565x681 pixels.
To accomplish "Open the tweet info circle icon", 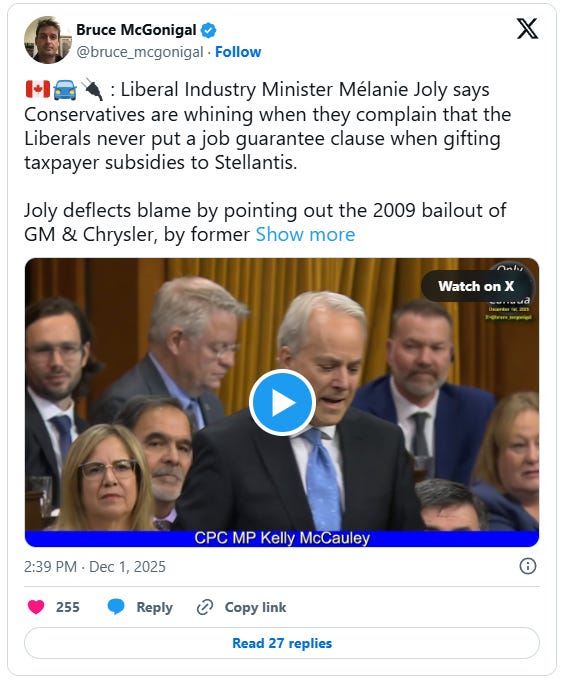I will [x=528, y=566].
